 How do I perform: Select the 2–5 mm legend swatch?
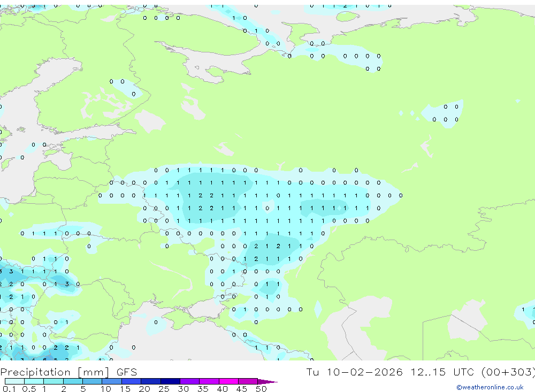[x=73, y=381]
